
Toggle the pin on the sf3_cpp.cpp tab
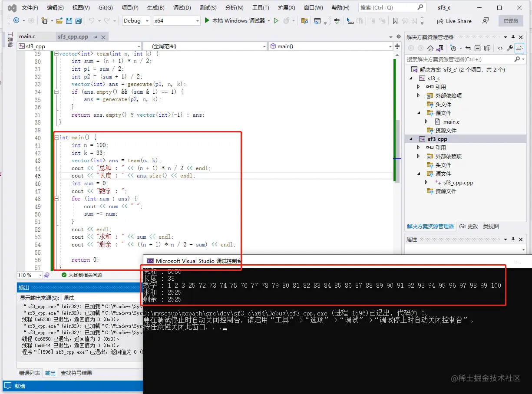pyautogui.click(x=95, y=37)
